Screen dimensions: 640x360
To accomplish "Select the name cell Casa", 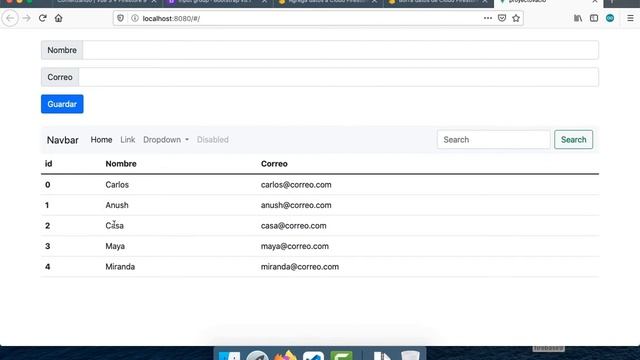I will point(114,226).
